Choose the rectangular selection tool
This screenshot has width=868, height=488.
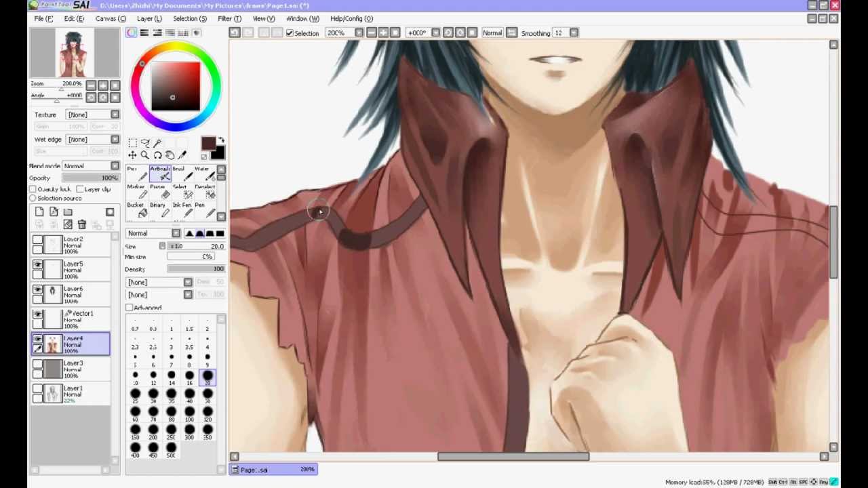[132, 142]
